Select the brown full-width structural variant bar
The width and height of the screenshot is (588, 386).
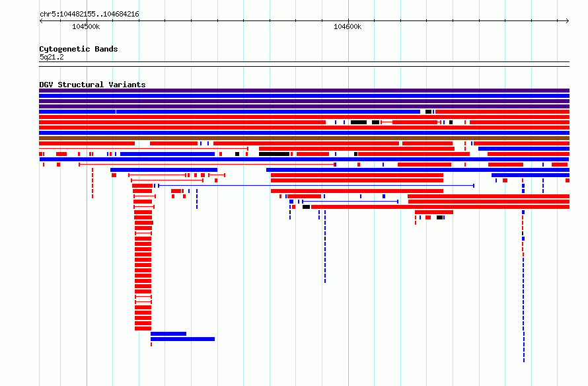point(304,138)
